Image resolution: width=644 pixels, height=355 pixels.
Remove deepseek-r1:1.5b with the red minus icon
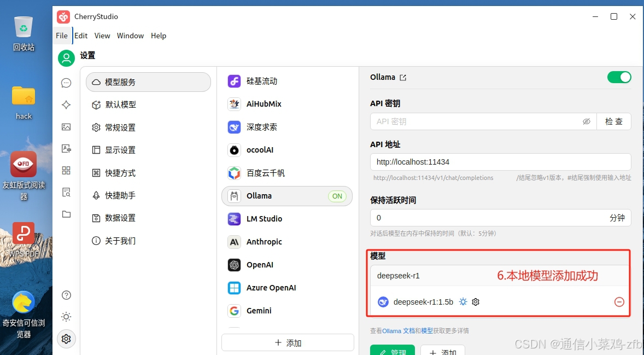pyautogui.click(x=619, y=302)
